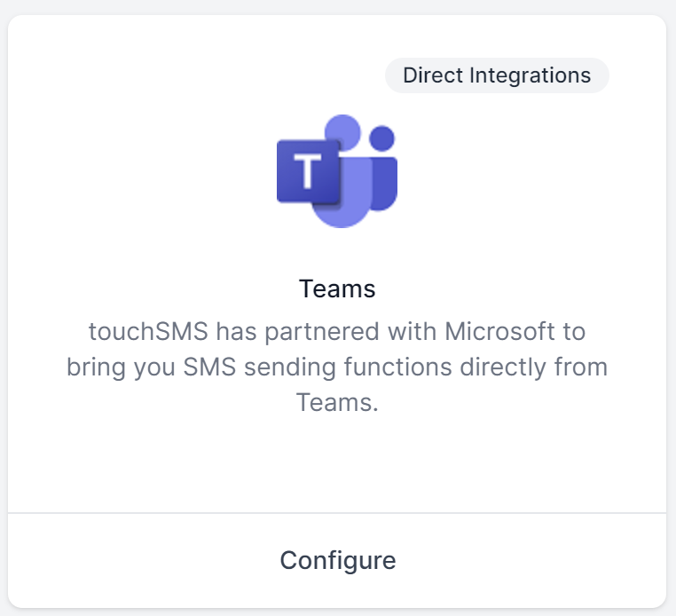This screenshot has width=676, height=616.
Task: Click the small dark person head circle
Action: point(382,138)
